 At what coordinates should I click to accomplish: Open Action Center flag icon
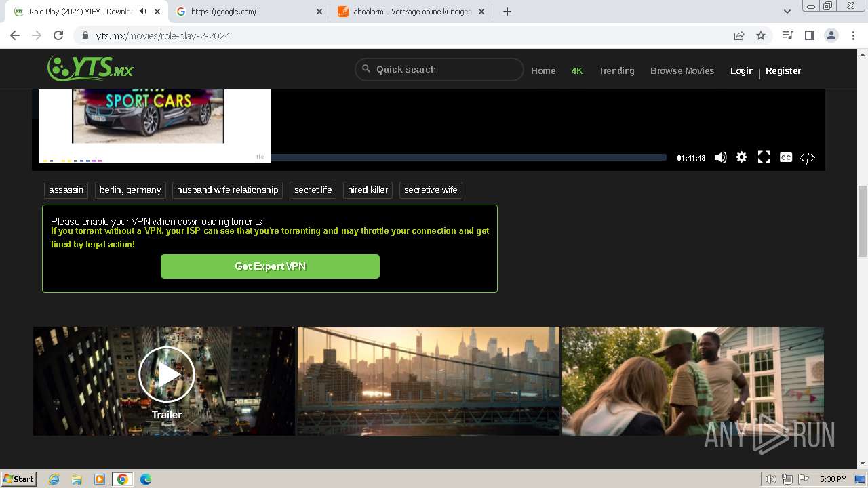[x=804, y=479]
